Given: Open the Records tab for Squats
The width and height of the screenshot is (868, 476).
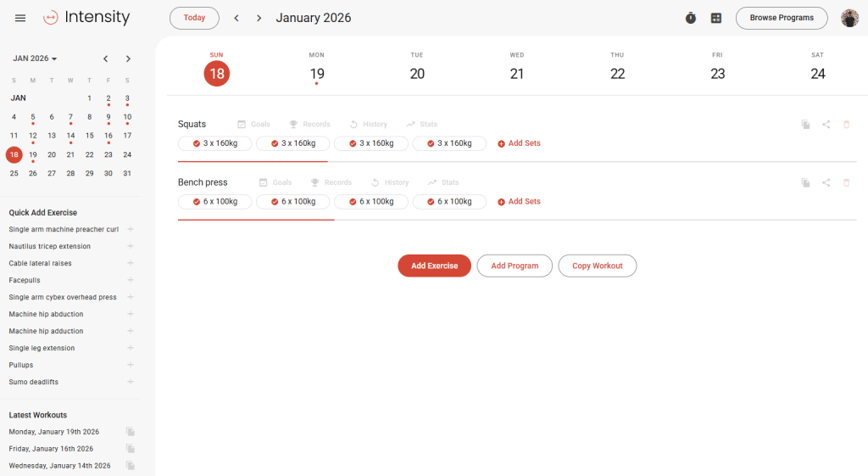Looking at the screenshot, I should [x=309, y=125].
